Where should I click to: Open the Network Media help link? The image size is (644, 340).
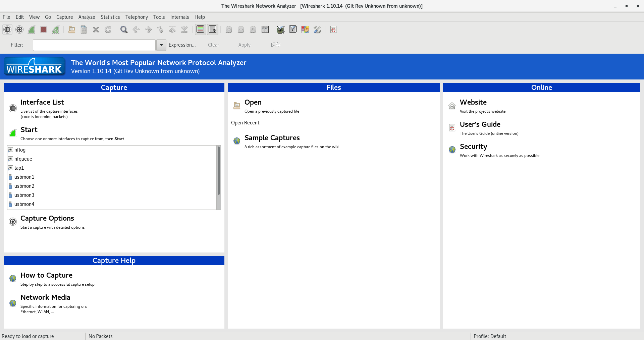pyautogui.click(x=45, y=297)
